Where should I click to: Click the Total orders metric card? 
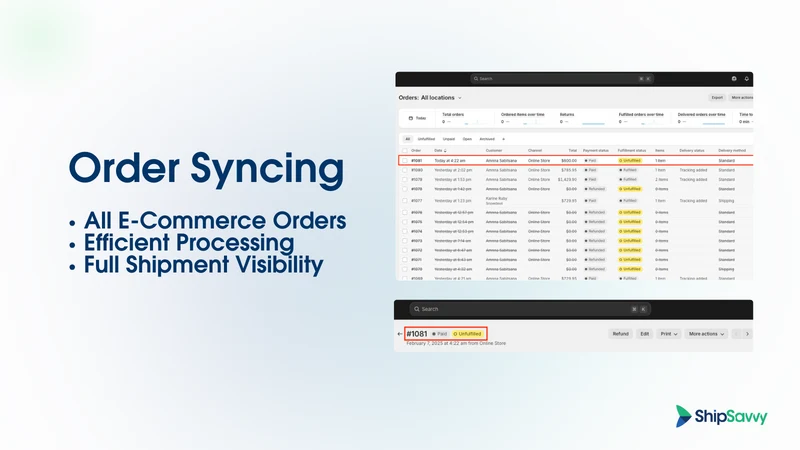(x=464, y=118)
